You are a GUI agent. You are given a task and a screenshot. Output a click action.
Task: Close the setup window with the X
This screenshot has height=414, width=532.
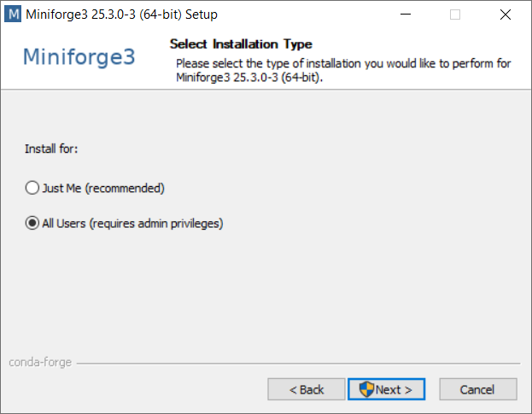pyautogui.click(x=506, y=15)
